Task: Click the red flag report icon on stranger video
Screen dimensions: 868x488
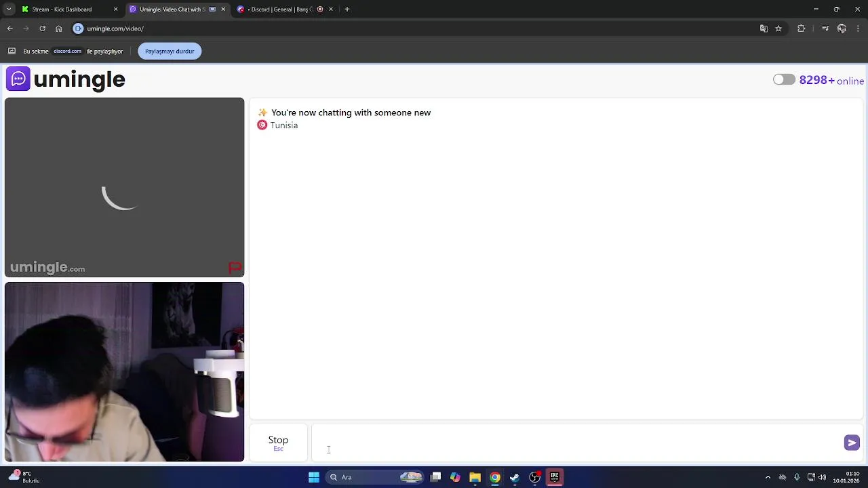Action: pos(235,268)
